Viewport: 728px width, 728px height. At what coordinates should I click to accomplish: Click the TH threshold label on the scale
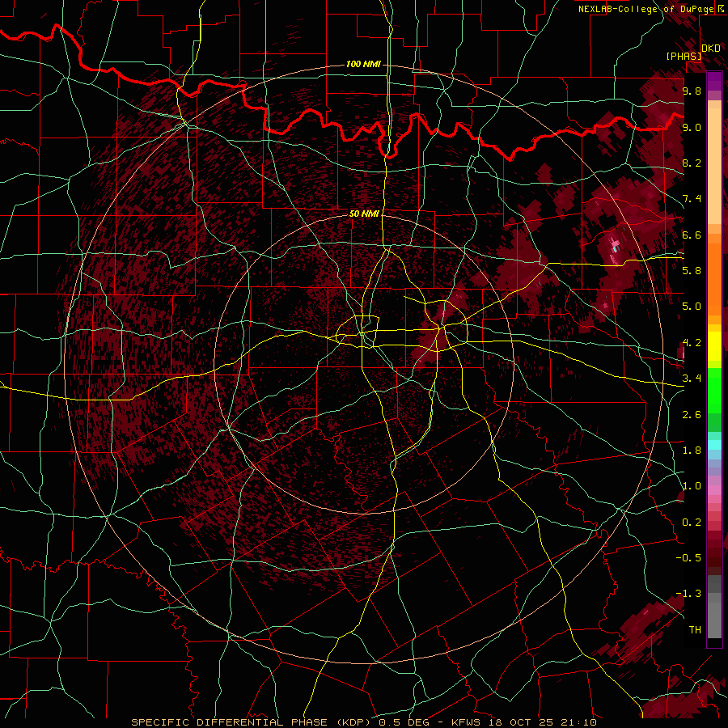click(x=695, y=630)
